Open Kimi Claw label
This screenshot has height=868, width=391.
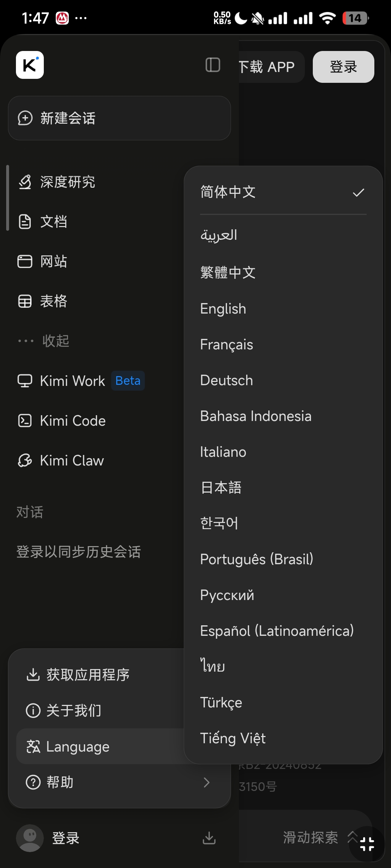tap(72, 460)
